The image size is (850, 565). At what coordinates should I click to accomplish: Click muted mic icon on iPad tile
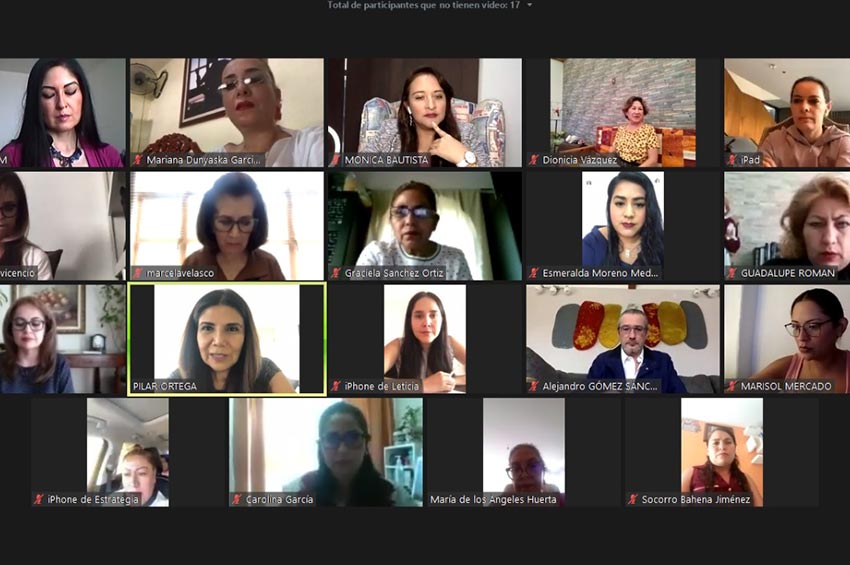click(732, 160)
